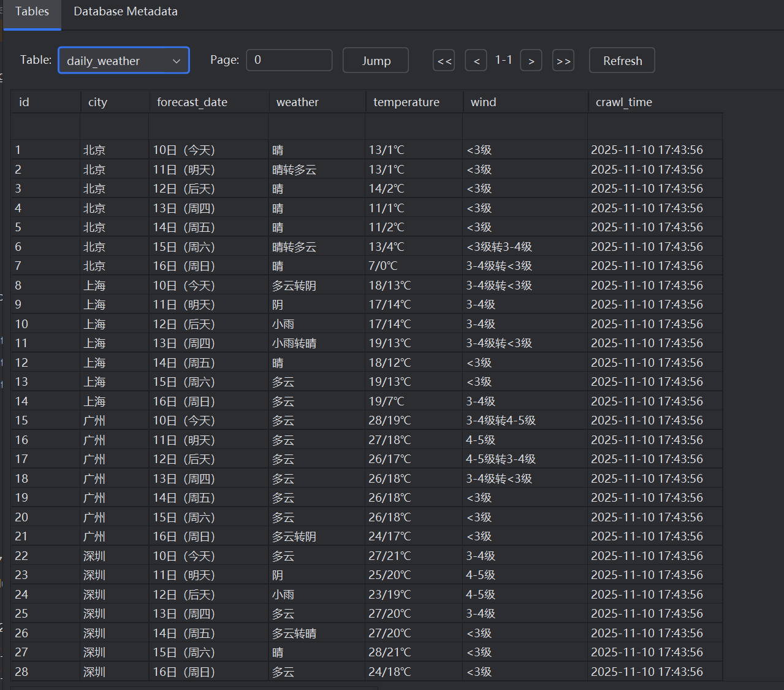784x690 pixels.
Task: Go to first page with << button
Action: (x=444, y=61)
